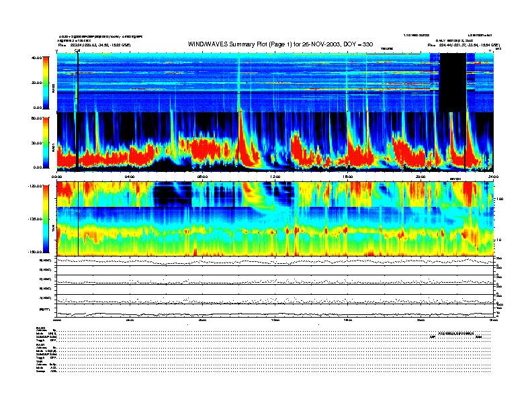Select the first dotted line plot under TNR
This screenshot has width=532, height=411.
click(x=275, y=261)
